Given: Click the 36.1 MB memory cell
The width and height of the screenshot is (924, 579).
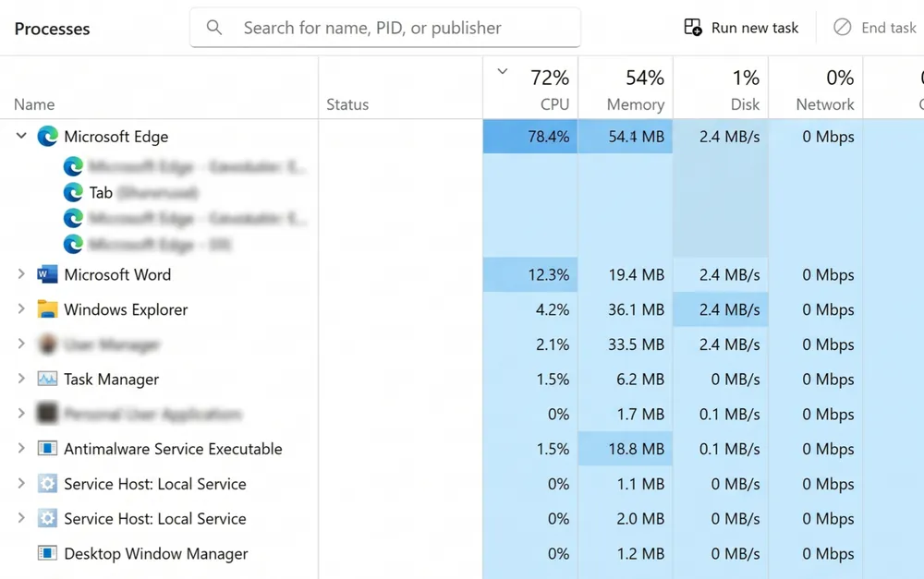Looking at the screenshot, I should [626, 309].
